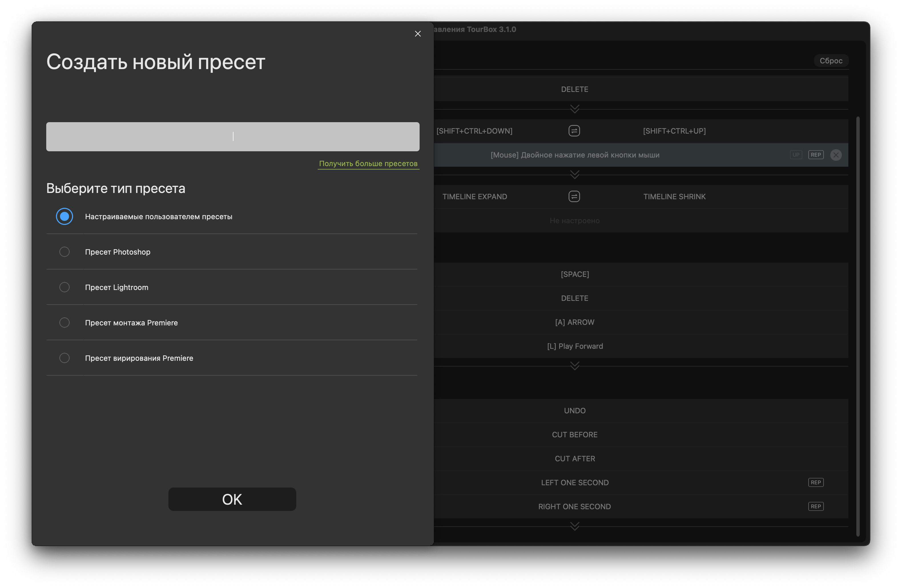Choose Пресет монтажа Premiere preset type
Image resolution: width=902 pixels, height=588 pixels.
coord(65,323)
